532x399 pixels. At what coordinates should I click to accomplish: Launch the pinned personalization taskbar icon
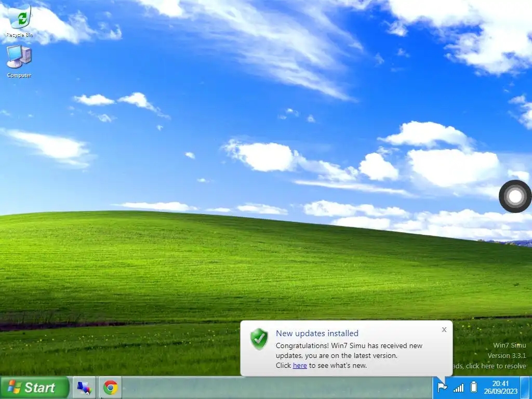pyautogui.click(x=84, y=388)
